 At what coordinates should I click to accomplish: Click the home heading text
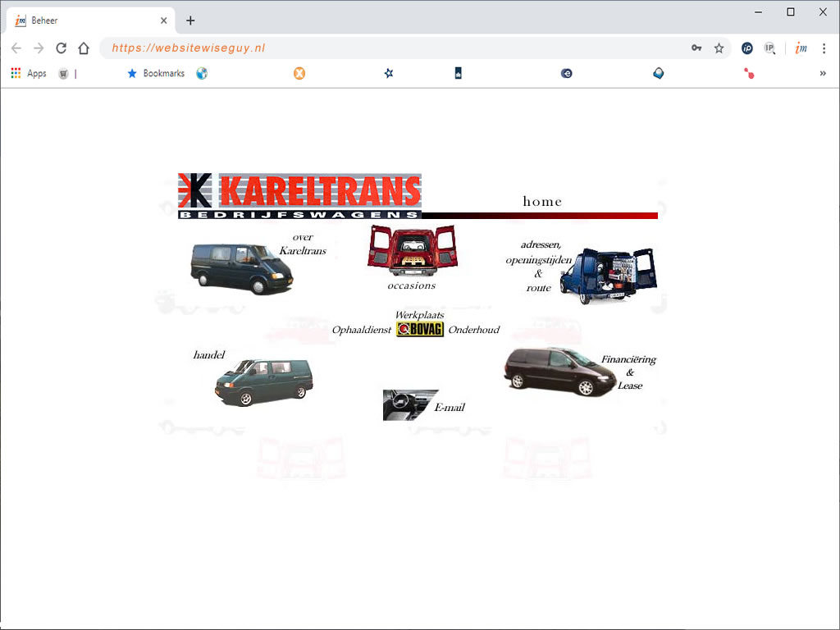click(x=542, y=202)
